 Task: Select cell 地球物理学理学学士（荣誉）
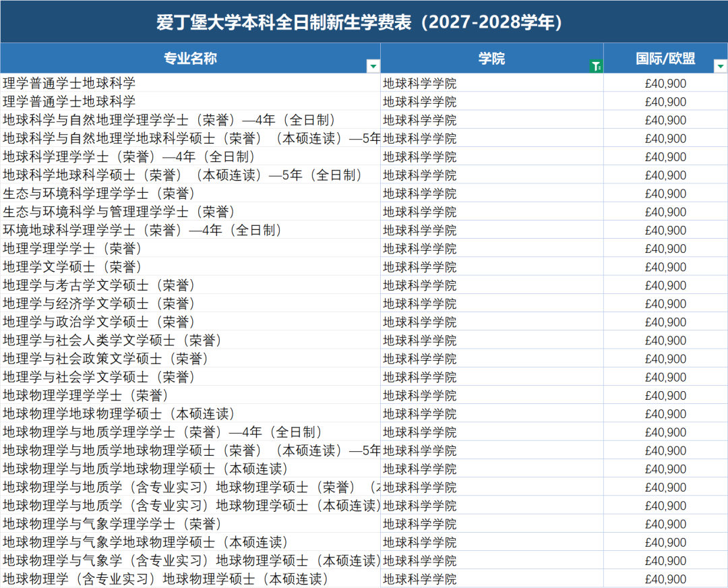click(190, 395)
